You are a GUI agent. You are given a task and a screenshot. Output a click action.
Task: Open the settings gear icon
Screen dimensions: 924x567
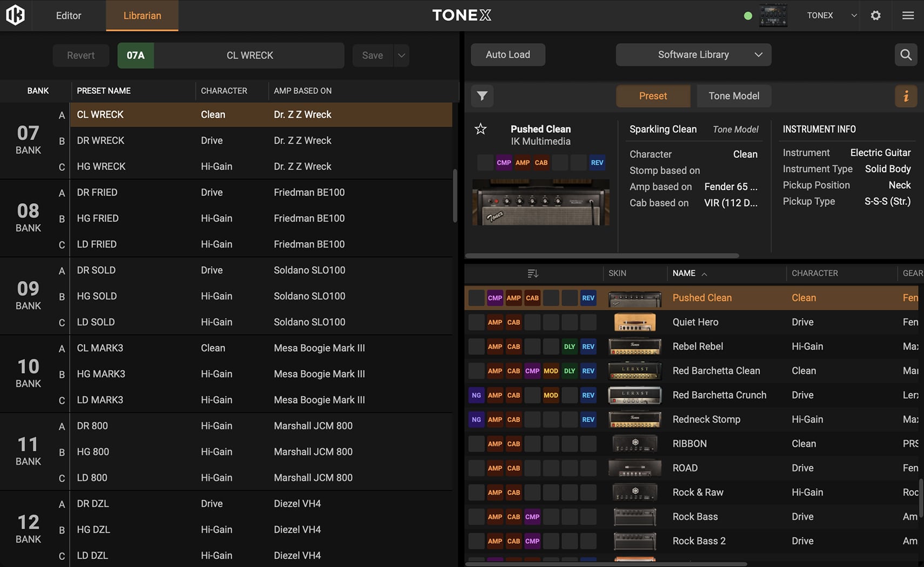[875, 15]
